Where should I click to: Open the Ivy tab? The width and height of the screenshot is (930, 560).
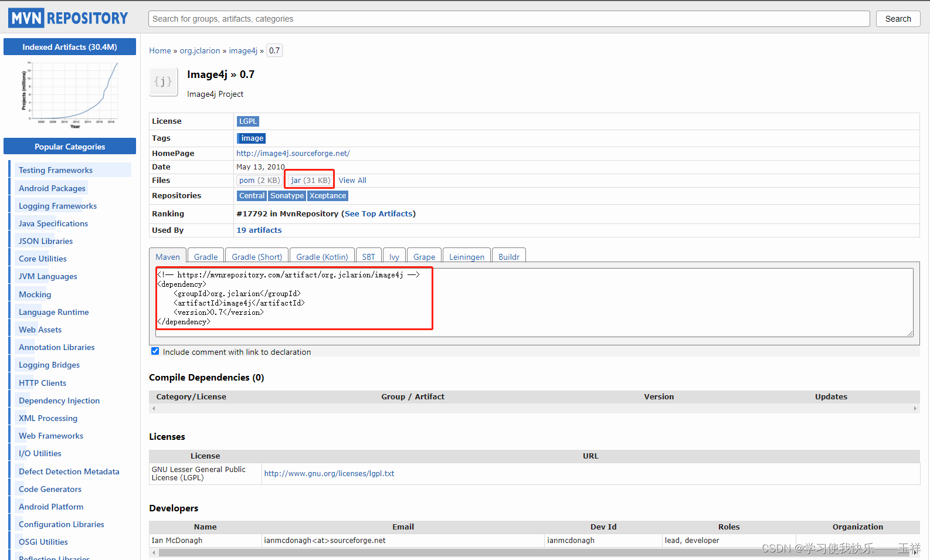[394, 257]
